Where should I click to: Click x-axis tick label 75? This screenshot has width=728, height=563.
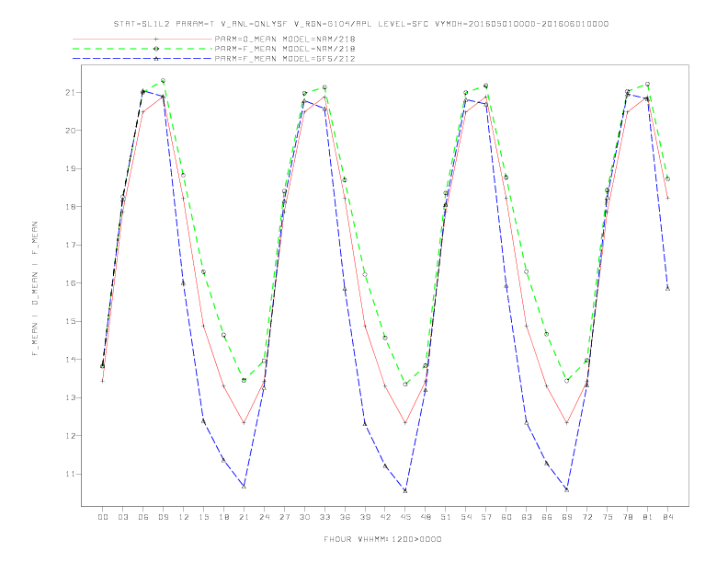tap(608, 517)
